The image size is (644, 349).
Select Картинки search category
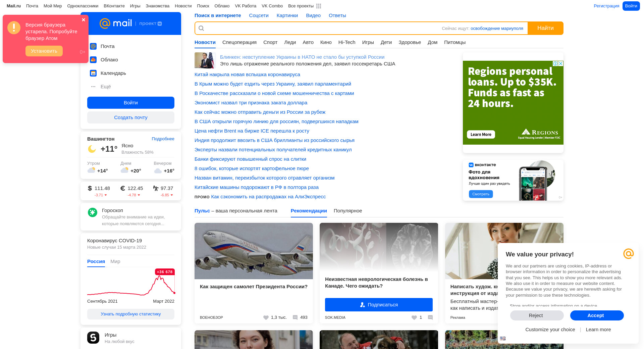click(287, 15)
